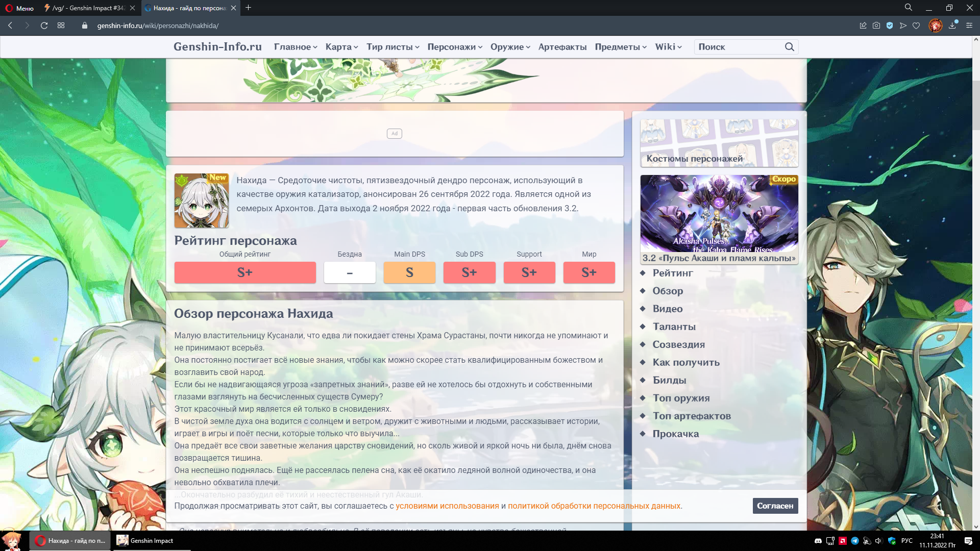Switch to the /vg/ Genshin Impact tab
980x551 pixels.
88,8
